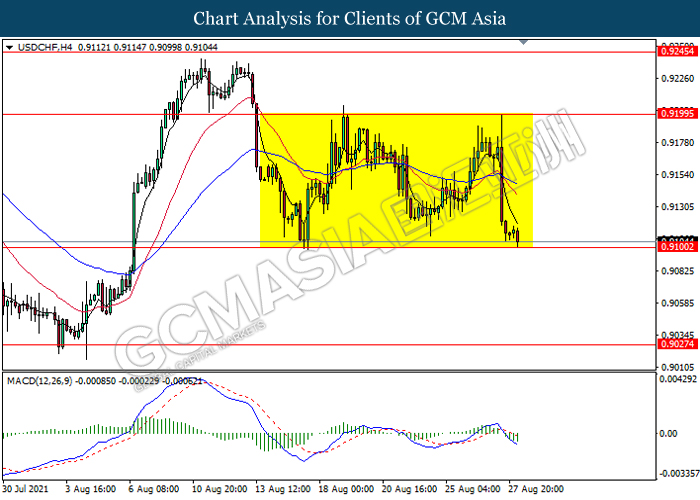Click the chart shift marker triangle at top
Viewport: 700px width, 500px height.
(x=523, y=42)
